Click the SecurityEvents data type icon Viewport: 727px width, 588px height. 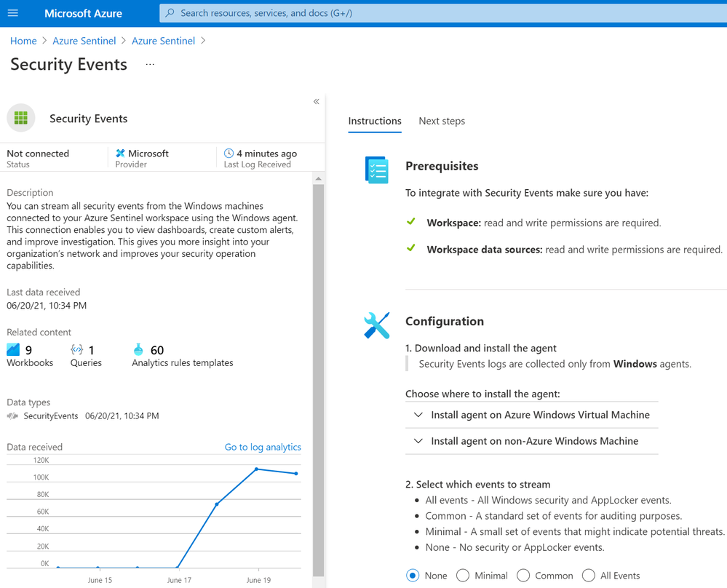[x=12, y=416]
